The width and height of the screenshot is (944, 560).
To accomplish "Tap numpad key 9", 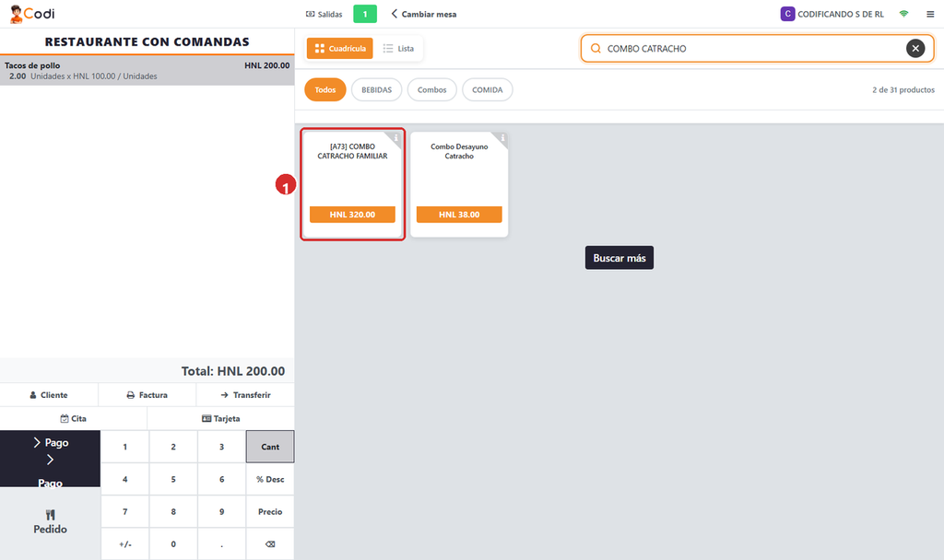I will (x=221, y=511).
